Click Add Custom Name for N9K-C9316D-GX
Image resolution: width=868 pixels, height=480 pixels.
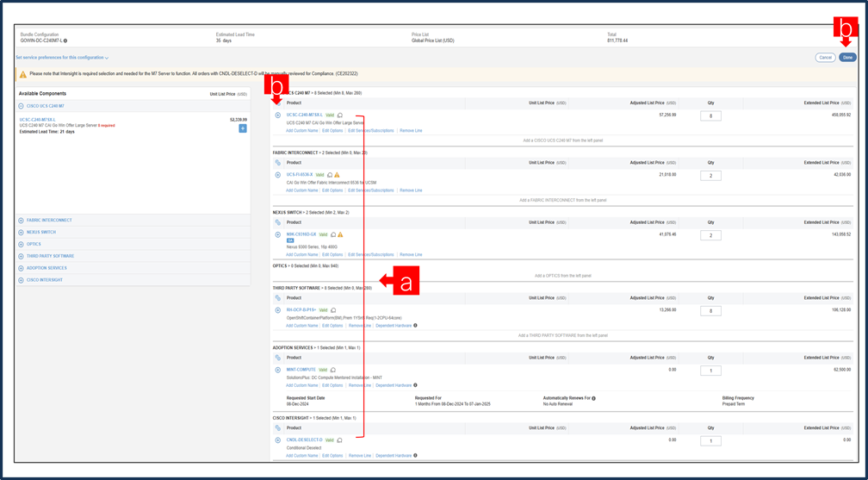pyautogui.click(x=301, y=254)
